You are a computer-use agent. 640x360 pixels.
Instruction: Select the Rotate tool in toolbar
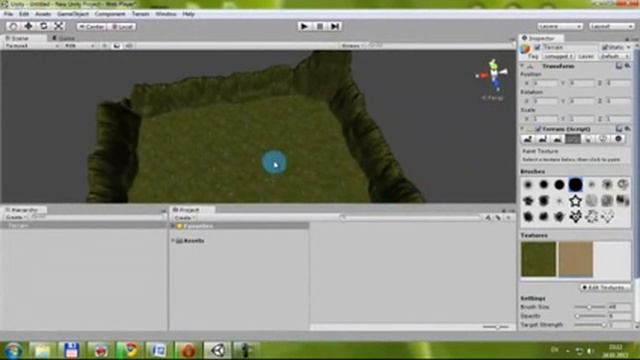44,26
